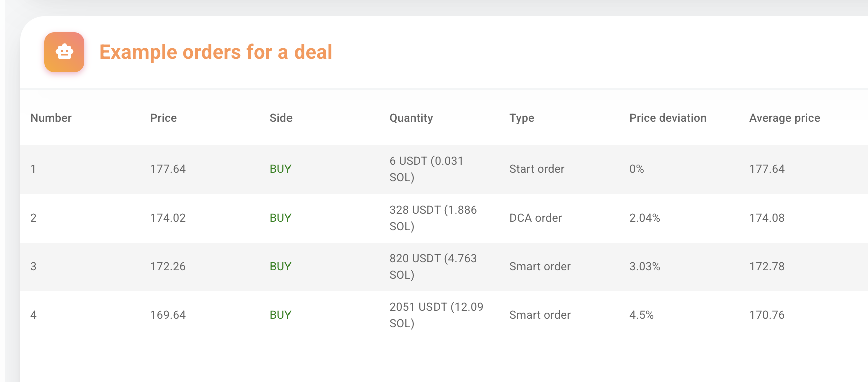Click the Average price column header
Screen dimensions: 868x382
[x=785, y=118]
